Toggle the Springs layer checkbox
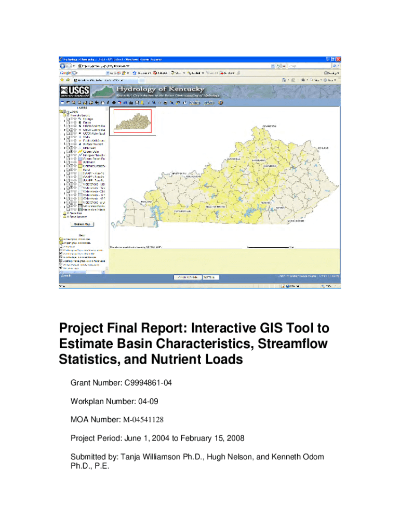Image resolution: width=400 pixels, height=532 pixels. point(69,118)
